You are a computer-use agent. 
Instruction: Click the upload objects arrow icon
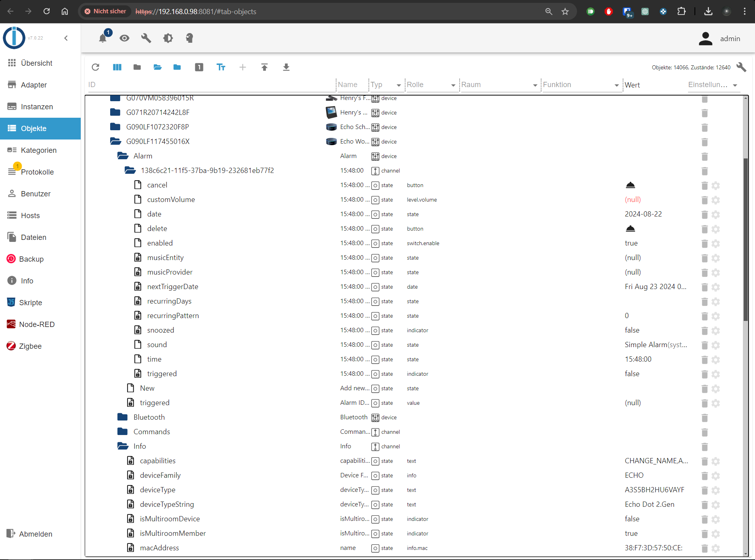point(264,67)
